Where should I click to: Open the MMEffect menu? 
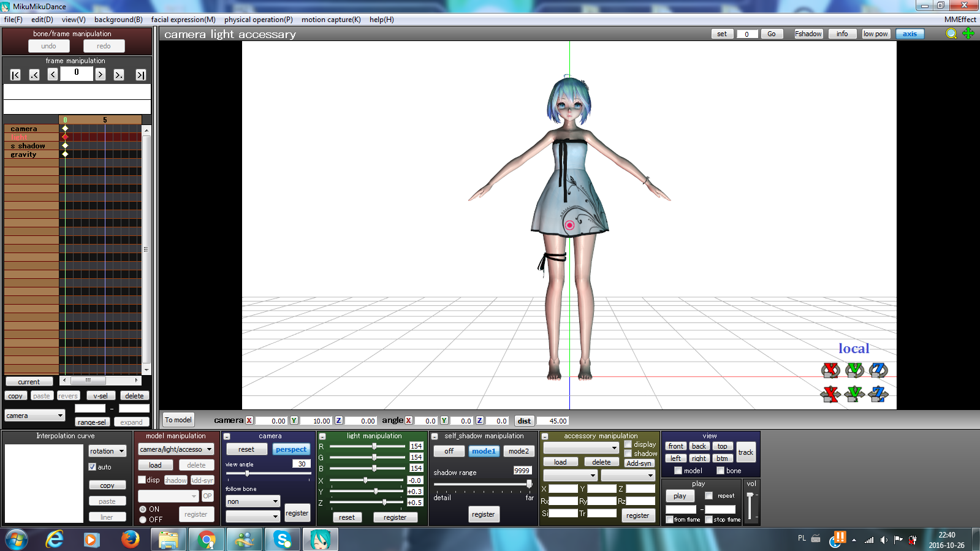[960, 20]
